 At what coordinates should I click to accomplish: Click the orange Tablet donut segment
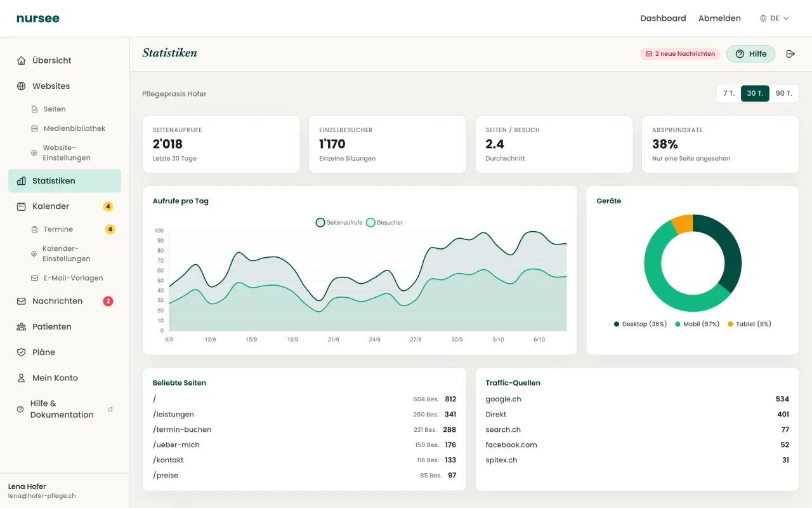pyautogui.click(x=683, y=224)
